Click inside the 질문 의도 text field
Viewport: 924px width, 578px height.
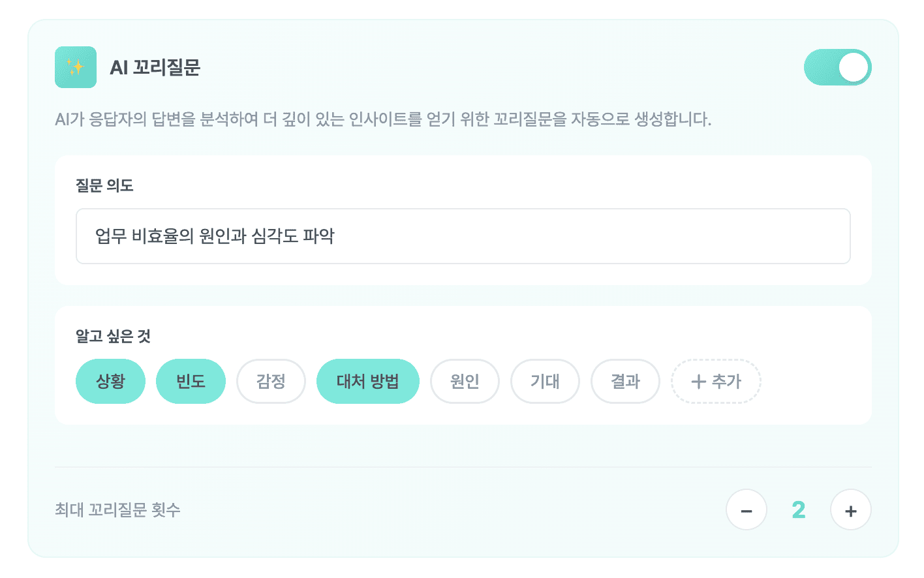pos(463,236)
